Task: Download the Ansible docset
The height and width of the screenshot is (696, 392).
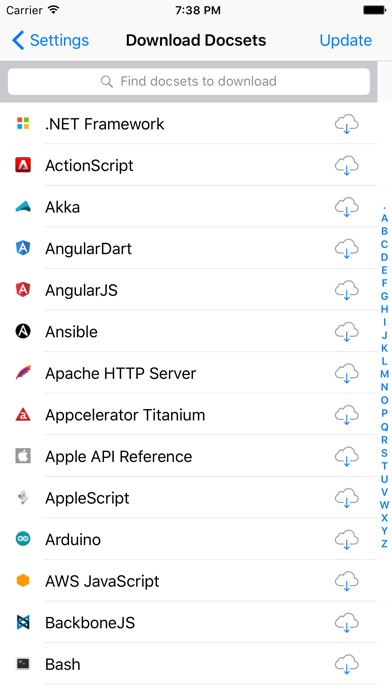Action: tap(346, 332)
